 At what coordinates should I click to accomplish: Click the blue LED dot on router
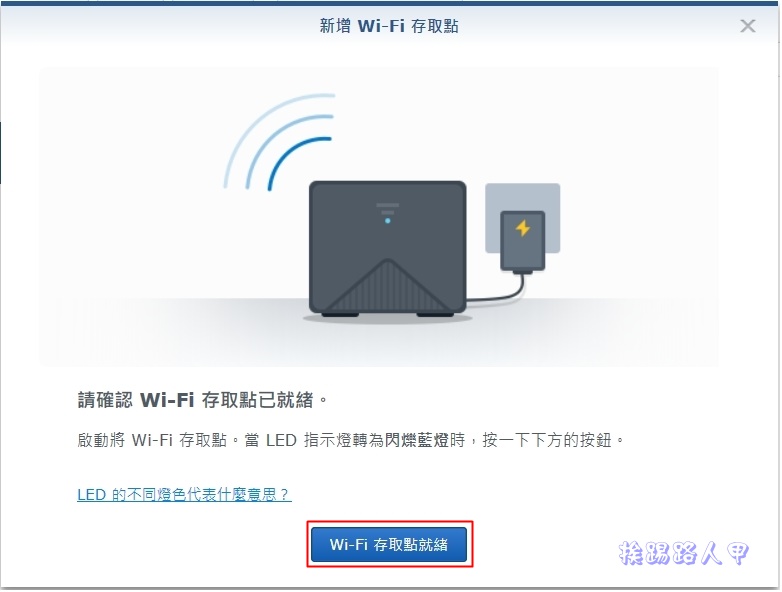click(x=388, y=220)
